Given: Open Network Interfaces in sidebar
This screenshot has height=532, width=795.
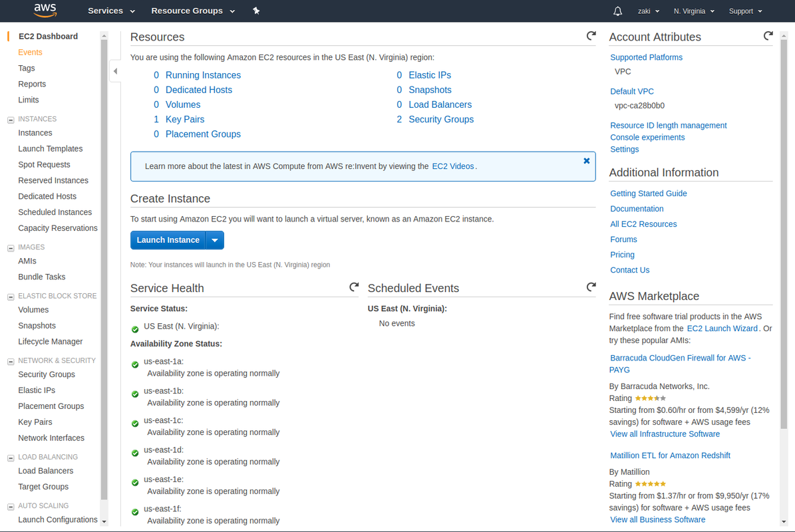Looking at the screenshot, I should point(51,438).
